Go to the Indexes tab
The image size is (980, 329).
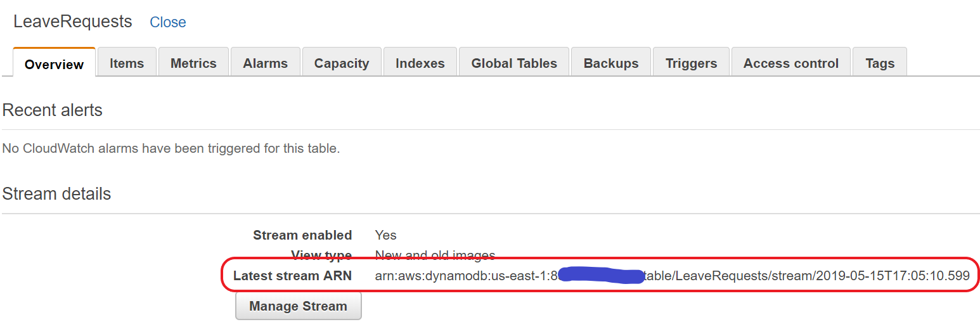[420, 63]
